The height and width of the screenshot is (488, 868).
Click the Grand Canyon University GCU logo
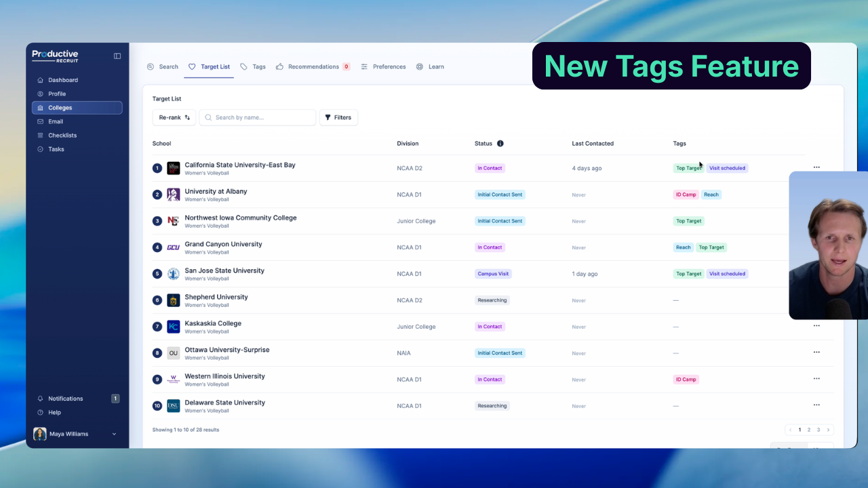(x=174, y=247)
